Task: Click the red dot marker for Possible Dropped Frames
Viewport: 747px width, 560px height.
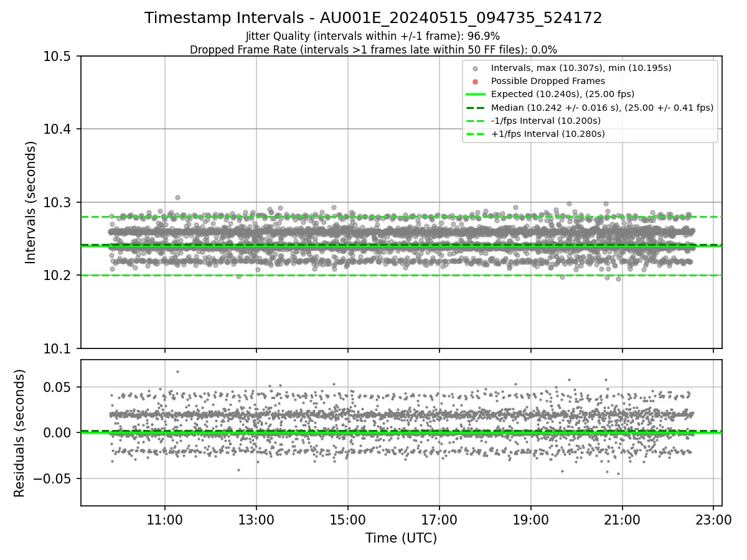Action: tap(475, 82)
